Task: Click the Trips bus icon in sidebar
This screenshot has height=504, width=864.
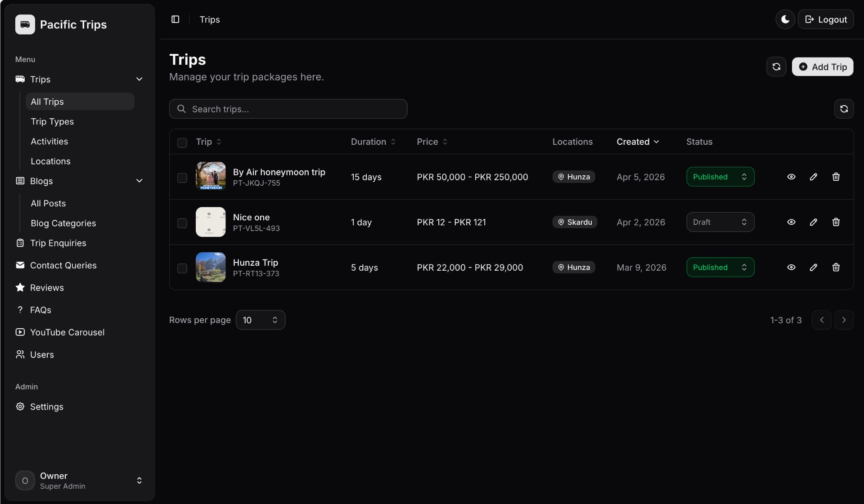Action: [20, 79]
